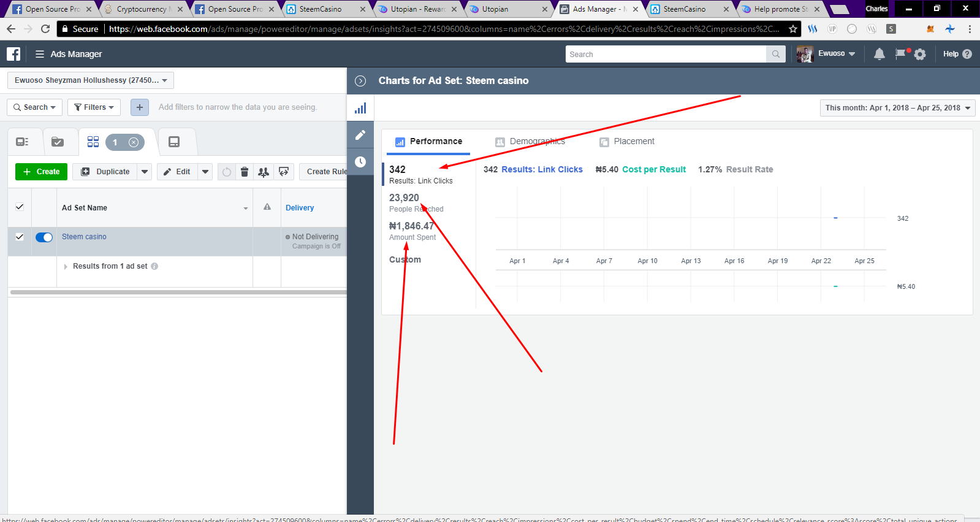Click the Create Rule button

[323, 172]
